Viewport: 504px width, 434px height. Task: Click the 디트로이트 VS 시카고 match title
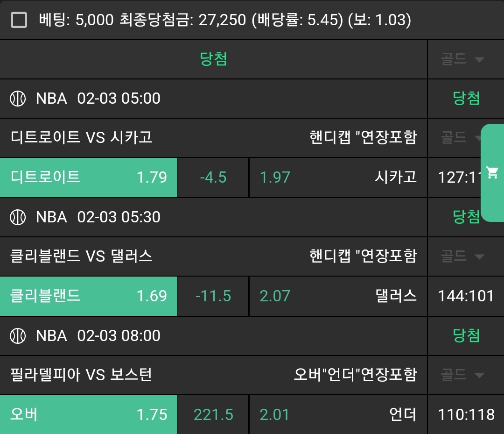82,138
